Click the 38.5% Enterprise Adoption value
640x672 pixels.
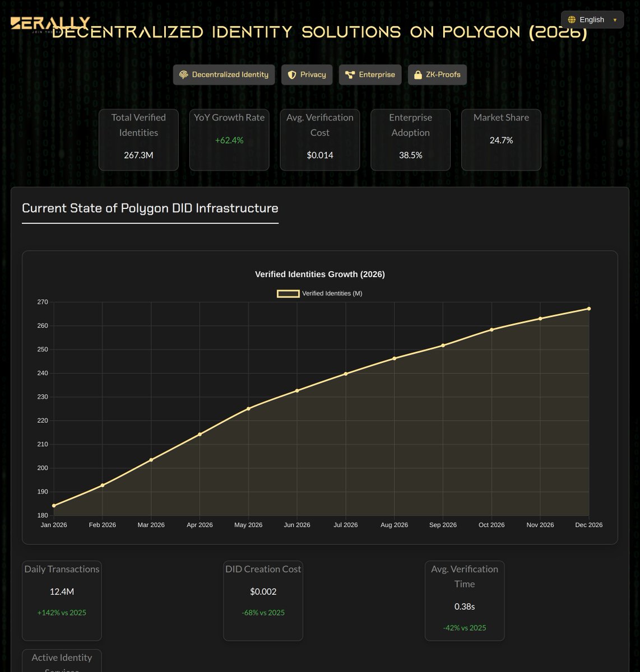(410, 155)
